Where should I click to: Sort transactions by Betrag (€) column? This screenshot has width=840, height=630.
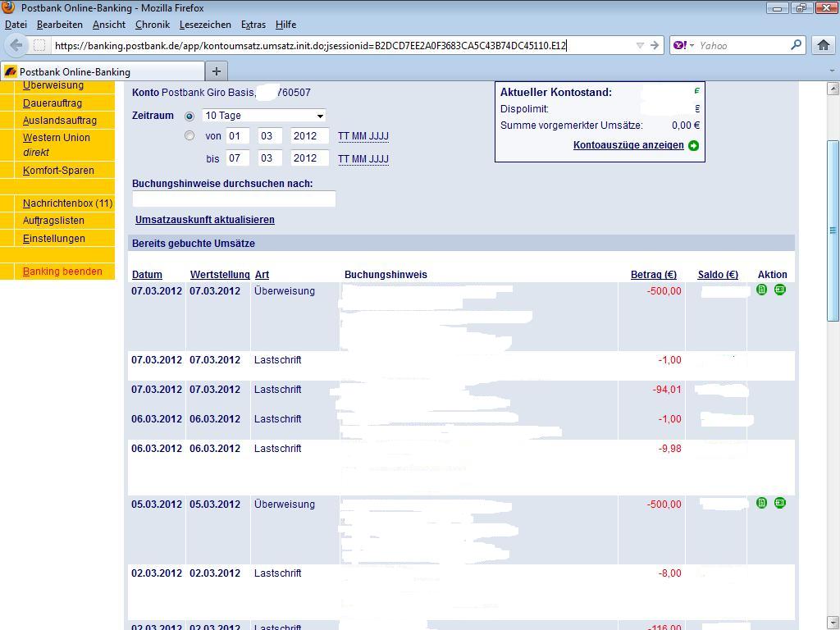[654, 275]
